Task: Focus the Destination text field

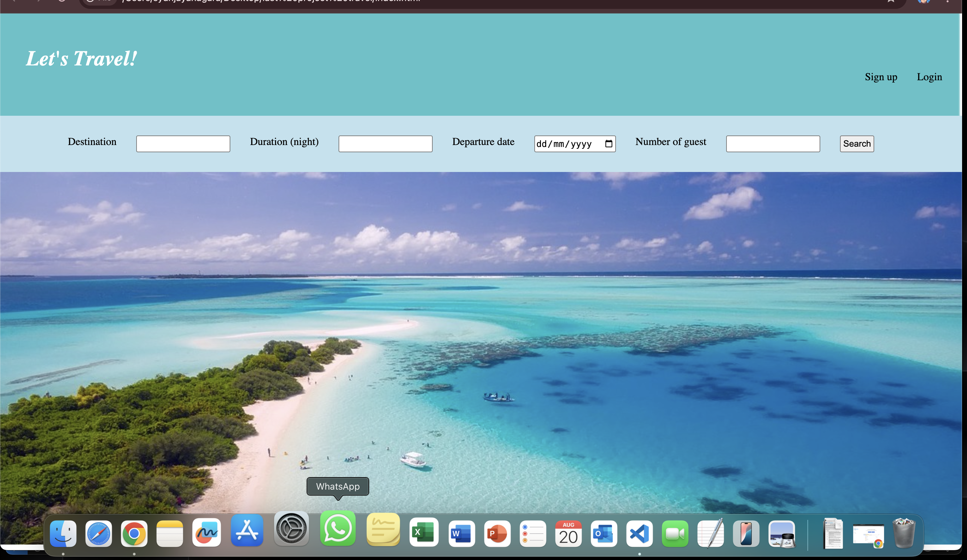Action: [x=183, y=144]
